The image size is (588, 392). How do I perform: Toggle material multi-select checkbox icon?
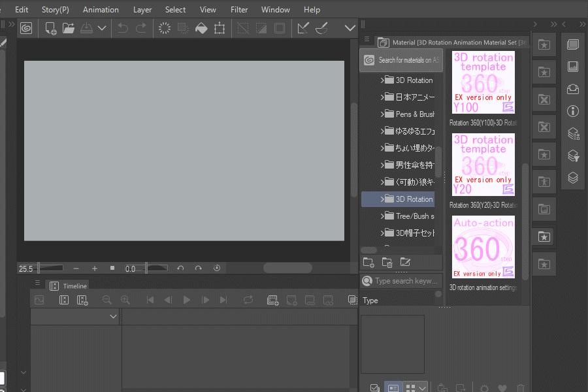pyautogui.click(x=374, y=387)
